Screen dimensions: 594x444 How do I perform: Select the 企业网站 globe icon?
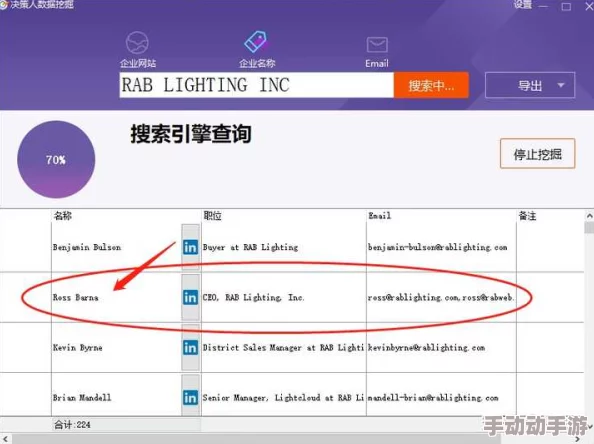[137, 43]
